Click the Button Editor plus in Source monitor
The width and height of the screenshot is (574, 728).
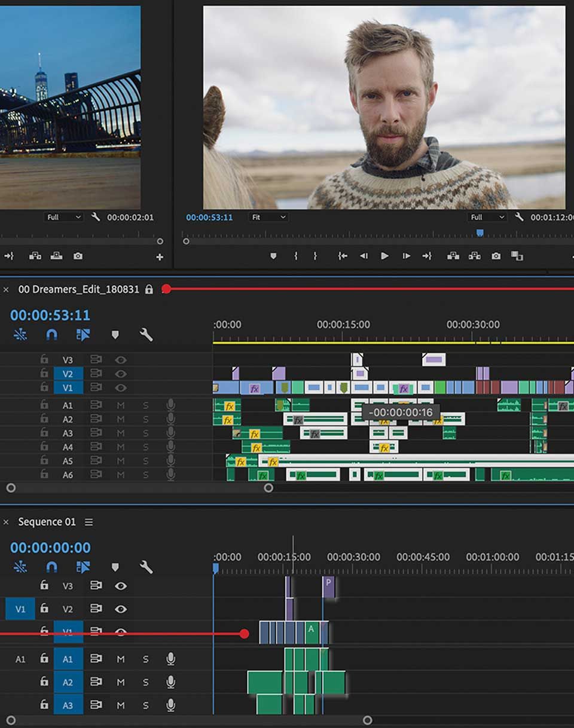click(160, 257)
